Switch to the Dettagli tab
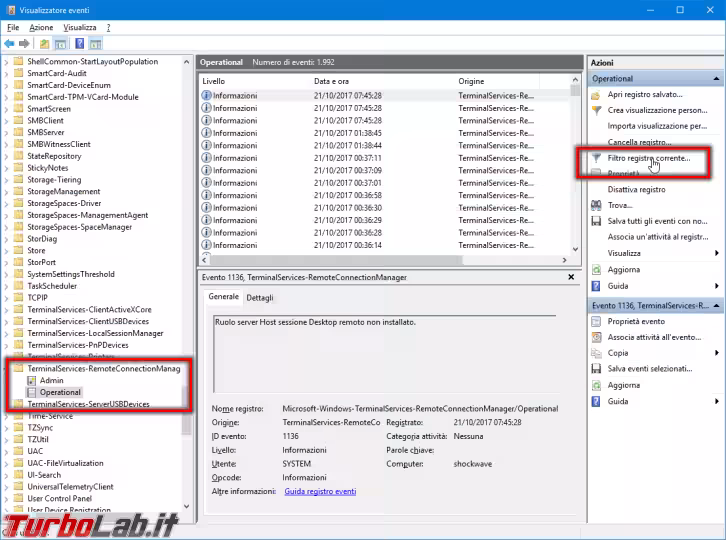The height and width of the screenshot is (540, 726). (260, 298)
